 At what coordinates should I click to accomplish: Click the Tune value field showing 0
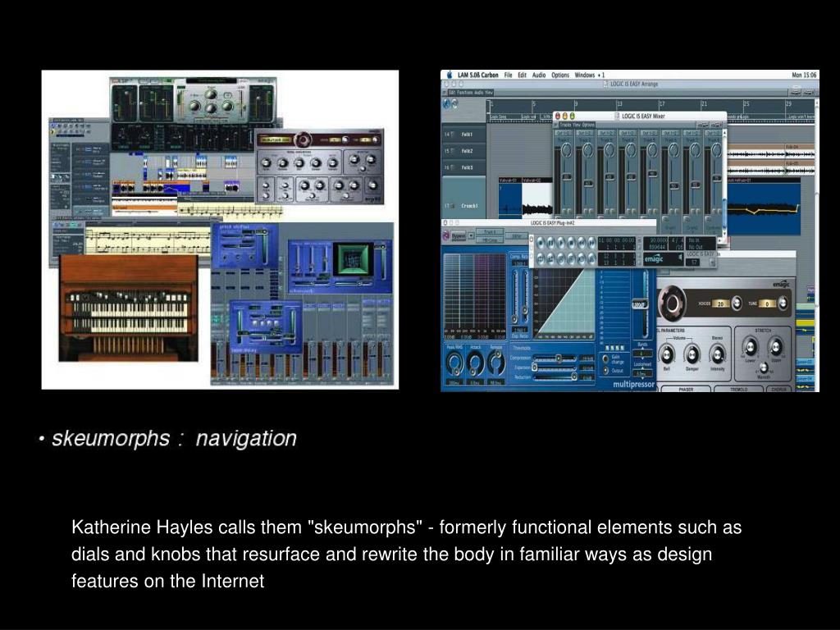pos(767,304)
